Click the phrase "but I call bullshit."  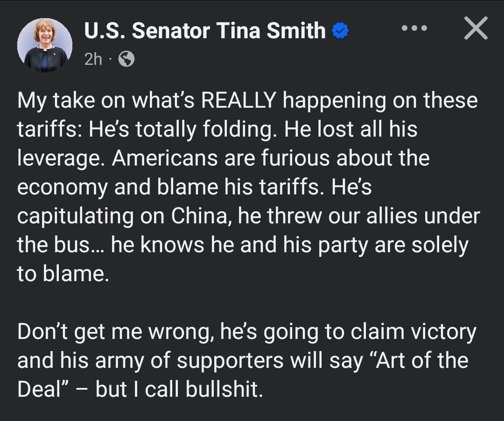(x=179, y=389)
